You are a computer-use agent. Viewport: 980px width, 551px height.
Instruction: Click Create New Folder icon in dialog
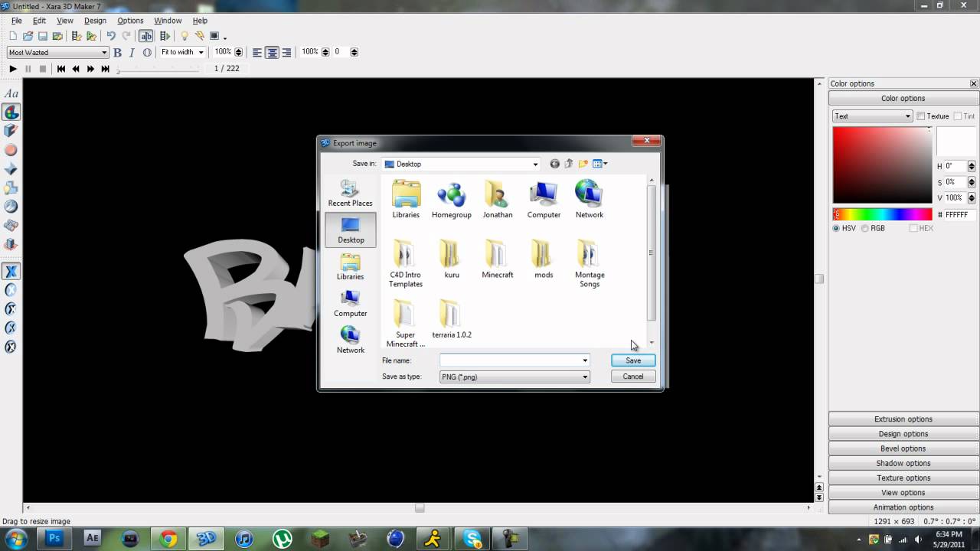coord(583,163)
